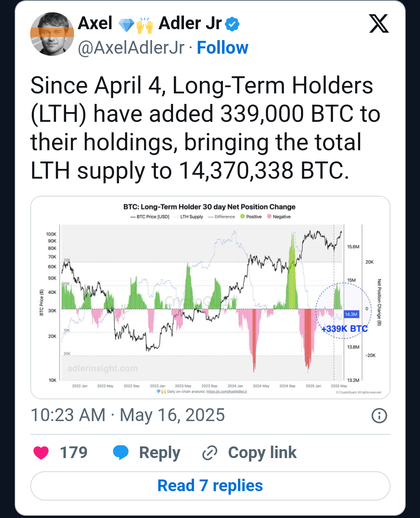Click the +339K BTC chart annotation
The image size is (420, 518).
coord(344,329)
